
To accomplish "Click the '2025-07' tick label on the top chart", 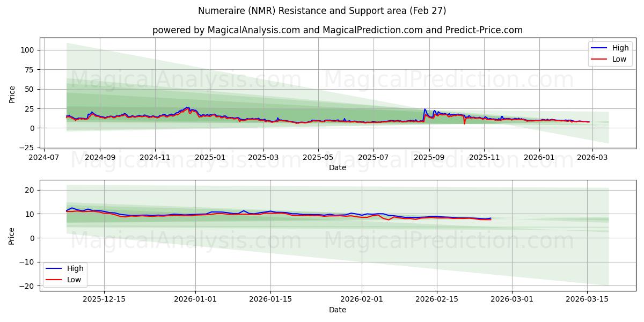I will 374,158.
